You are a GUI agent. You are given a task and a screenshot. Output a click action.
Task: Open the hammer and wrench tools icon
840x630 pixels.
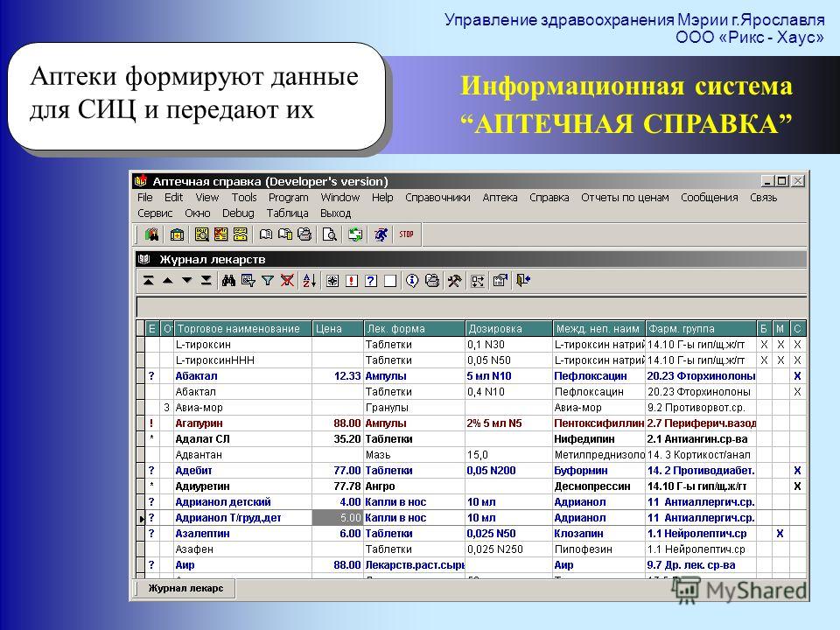(x=454, y=280)
